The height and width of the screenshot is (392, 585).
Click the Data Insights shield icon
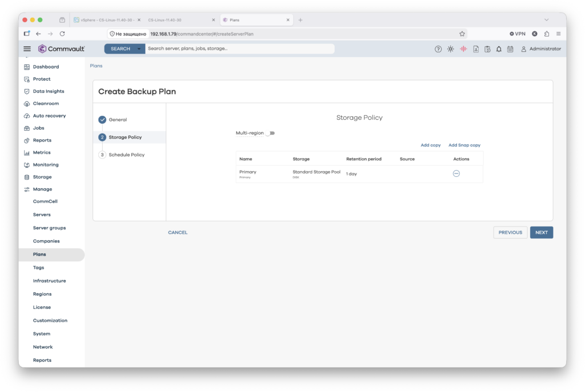pyautogui.click(x=27, y=91)
